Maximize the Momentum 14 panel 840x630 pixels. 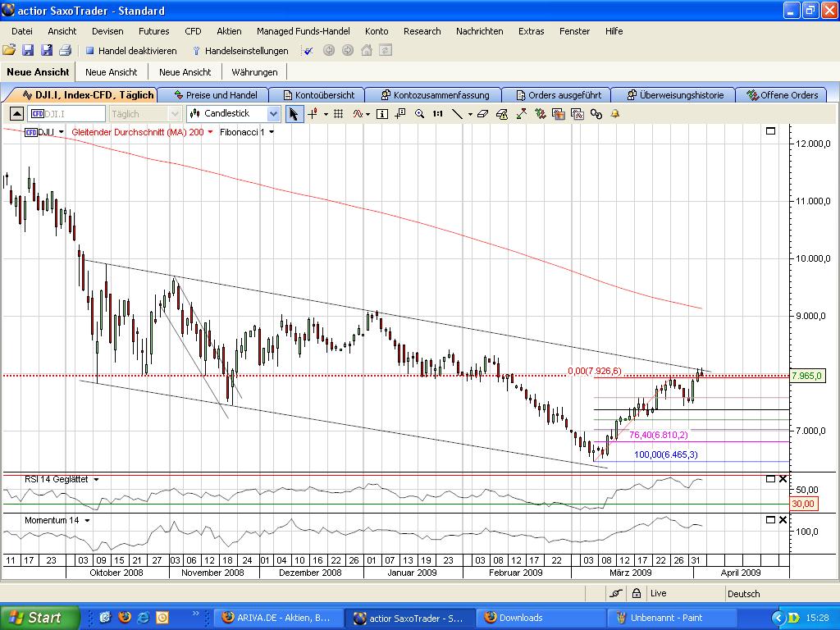pos(771,519)
